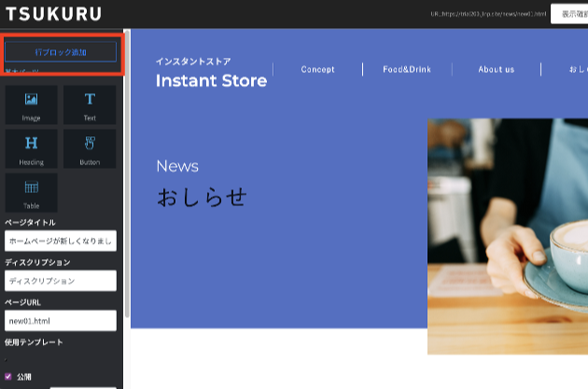Click the TSUKURU logo
588x389 pixels.
pyautogui.click(x=53, y=14)
